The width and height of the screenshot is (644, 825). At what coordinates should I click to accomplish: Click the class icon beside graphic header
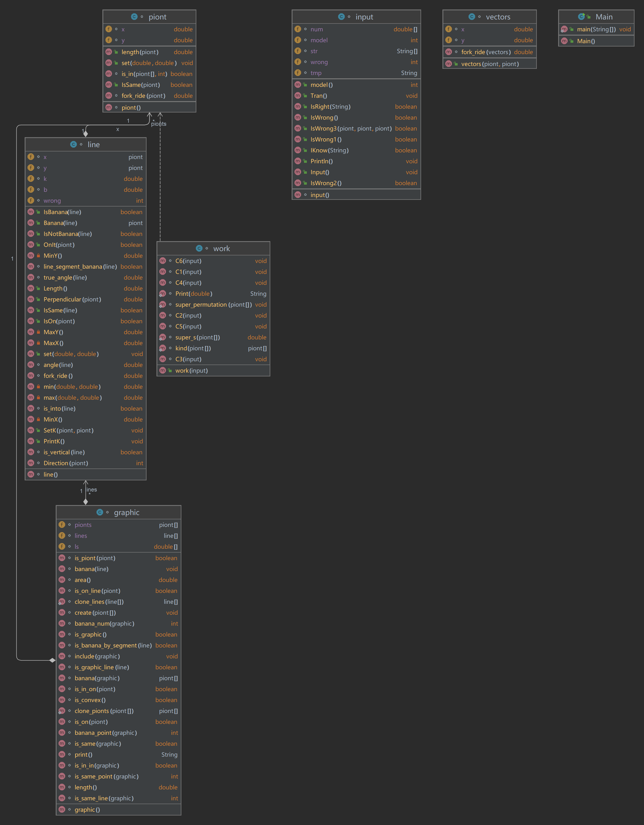[x=100, y=512]
